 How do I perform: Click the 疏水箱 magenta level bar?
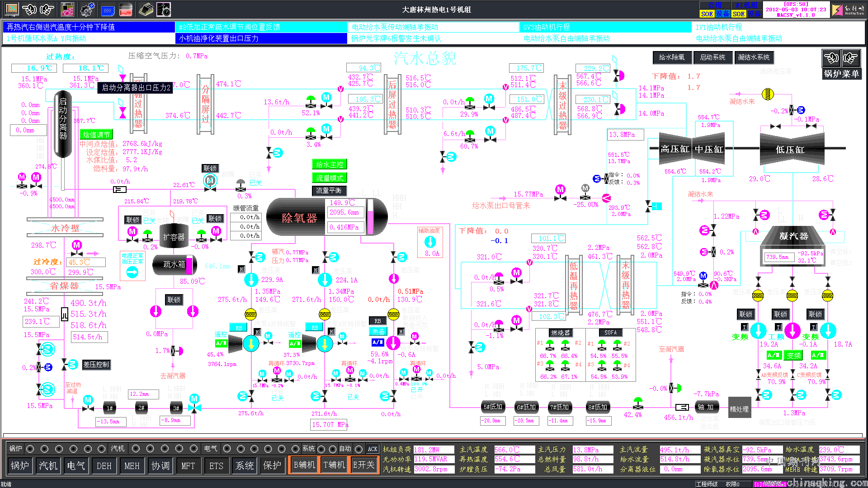pyautogui.click(x=189, y=265)
